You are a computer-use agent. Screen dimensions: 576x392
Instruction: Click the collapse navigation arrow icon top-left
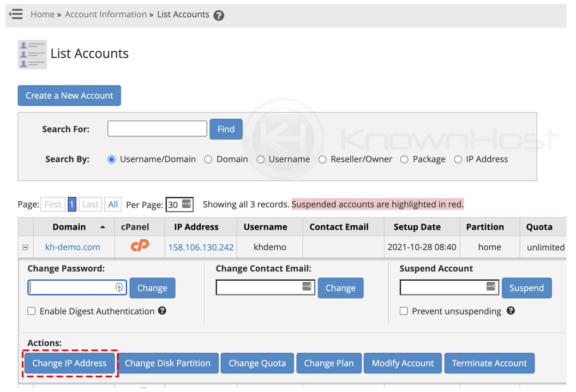[x=16, y=15]
